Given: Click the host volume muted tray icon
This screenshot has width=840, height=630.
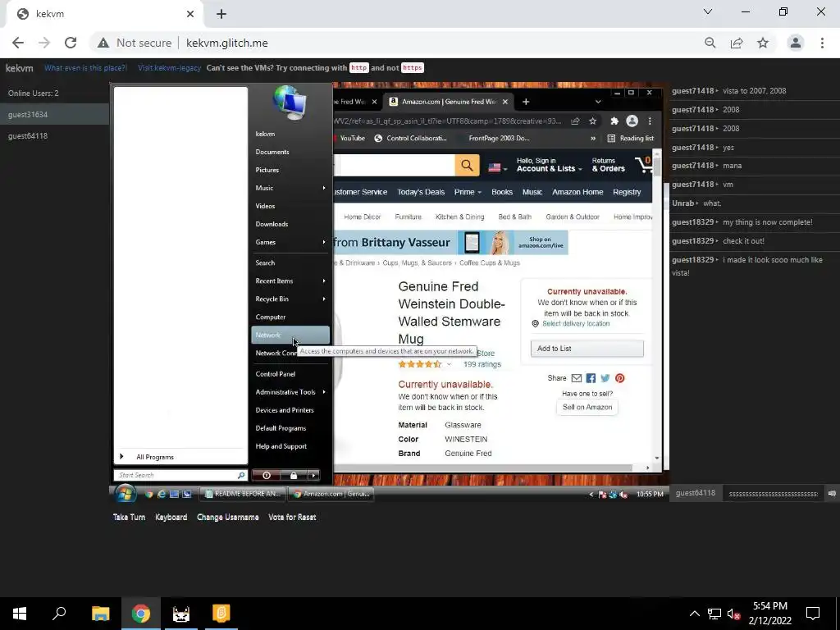Looking at the screenshot, I should (x=733, y=614).
